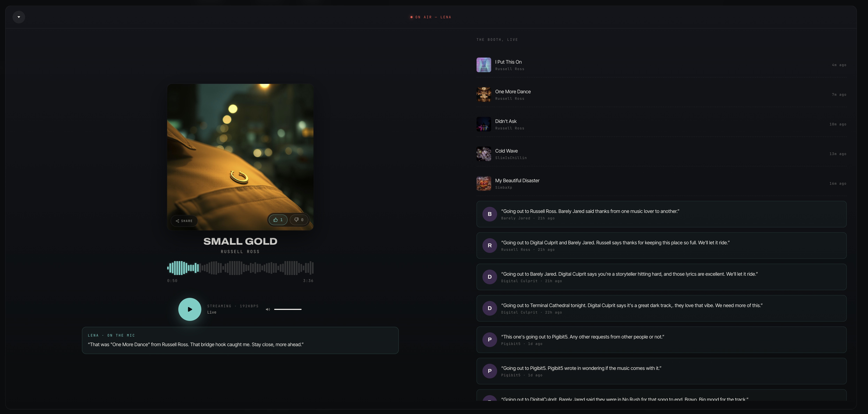Open 'I Put This On' track row
The height and width of the screenshot is (414, 868).
pyautogui.click(x=661, y=65)
